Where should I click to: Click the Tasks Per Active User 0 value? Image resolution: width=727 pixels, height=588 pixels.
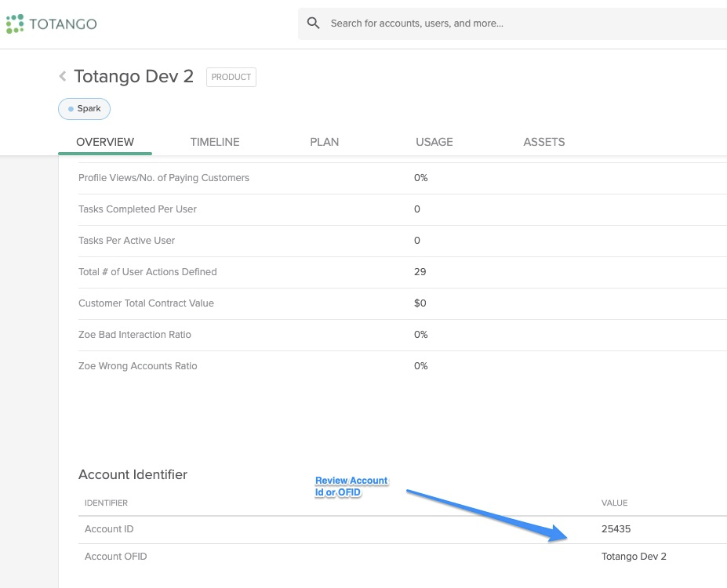(x=417, y=241)
